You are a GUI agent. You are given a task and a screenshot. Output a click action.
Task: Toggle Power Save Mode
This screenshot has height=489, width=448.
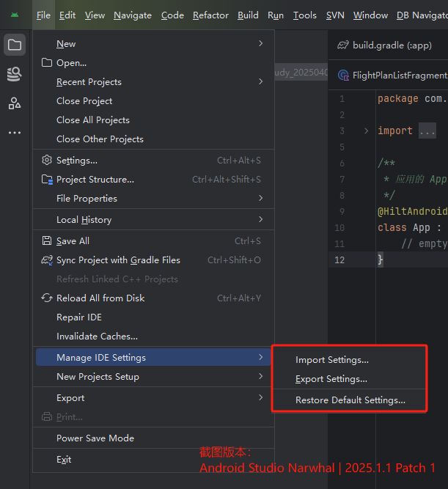coord(153,438)
